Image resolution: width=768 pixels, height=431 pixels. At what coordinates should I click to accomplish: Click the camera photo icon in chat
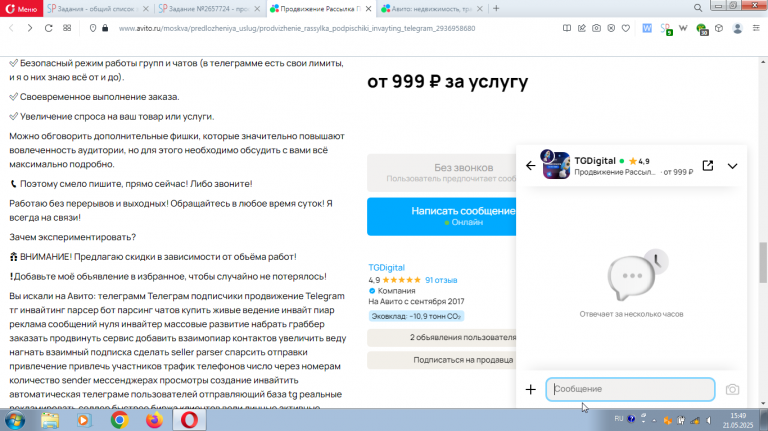[x=732, y=389]
